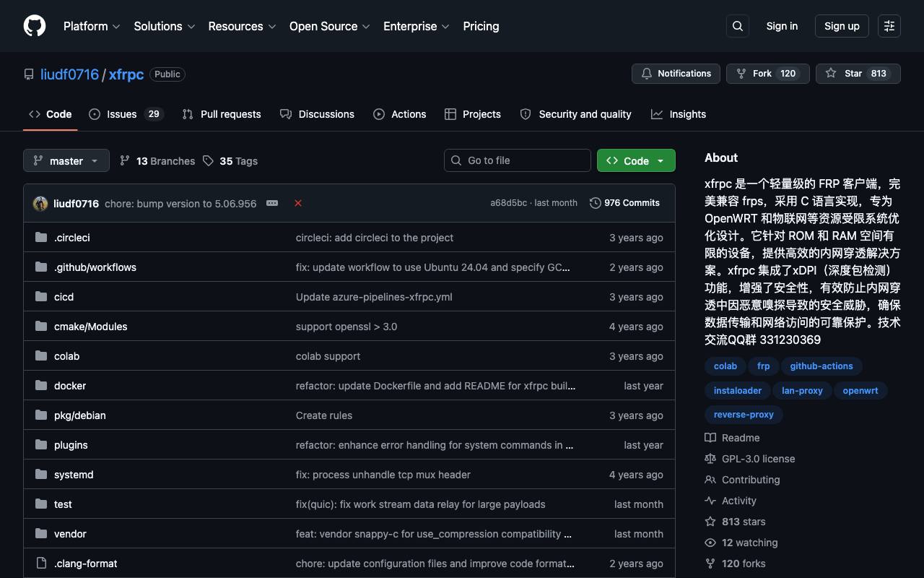Screen dimensions: 924x578
Task: Click the branch icon next to 13 Branches
Action: click(x=125, y=160)
